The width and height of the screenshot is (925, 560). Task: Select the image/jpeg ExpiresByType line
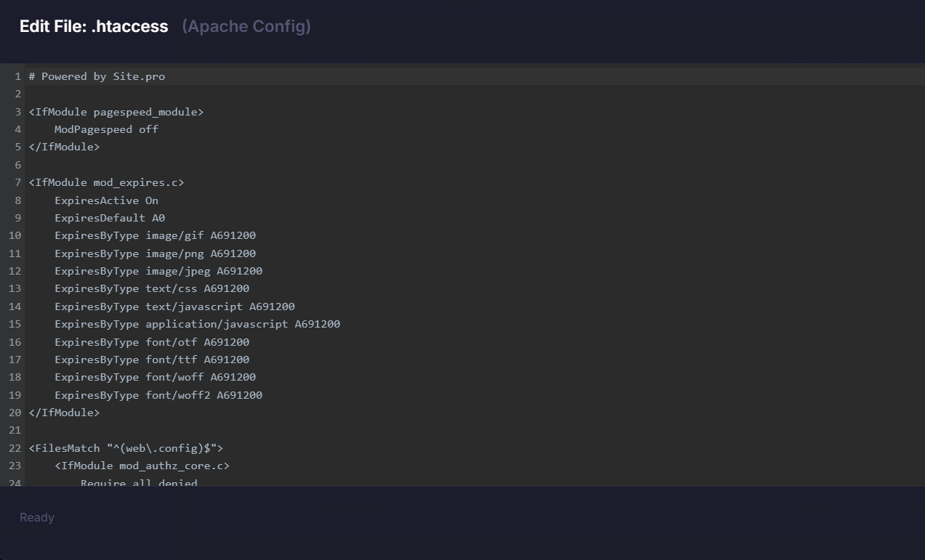click(158, 271)
